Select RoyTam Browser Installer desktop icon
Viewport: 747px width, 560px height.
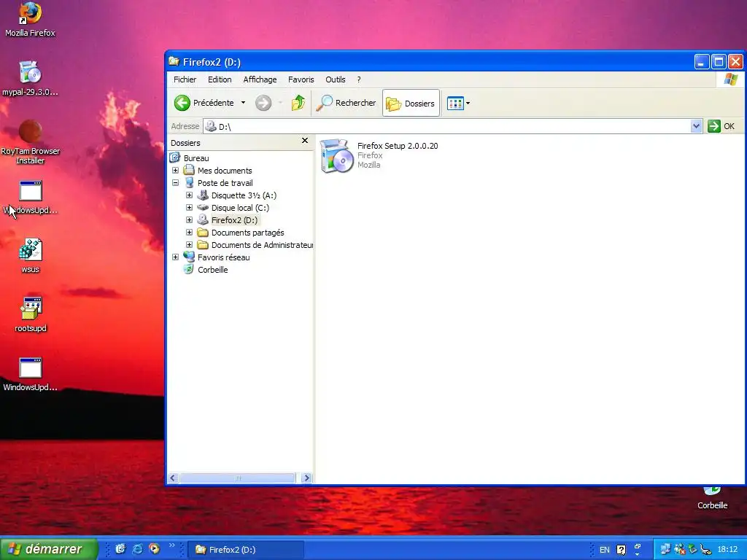[x=30, y=141]
